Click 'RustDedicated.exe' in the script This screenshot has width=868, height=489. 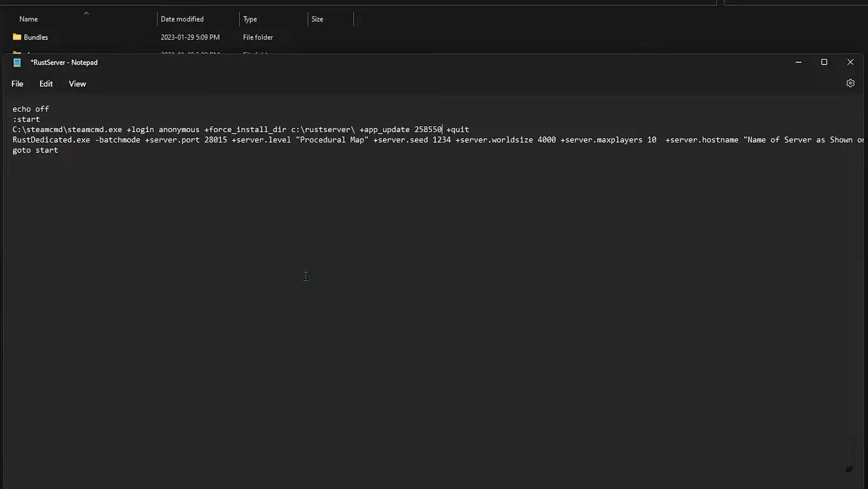pos(51,140)
